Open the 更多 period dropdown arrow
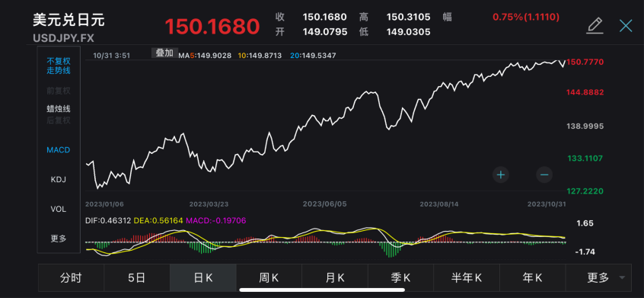This screenshot has width=644, height=298. tap(622, 278)
